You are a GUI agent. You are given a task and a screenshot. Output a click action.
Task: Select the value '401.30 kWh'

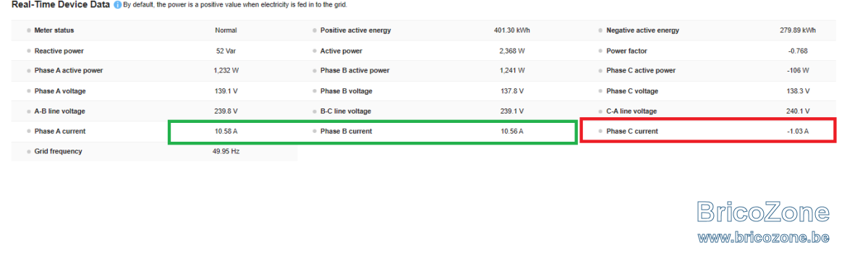pyautogui.click(x=511, y=30)
